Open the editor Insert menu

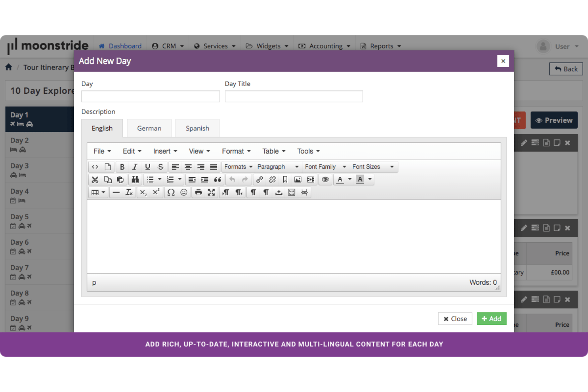click(x=165, y=151)
